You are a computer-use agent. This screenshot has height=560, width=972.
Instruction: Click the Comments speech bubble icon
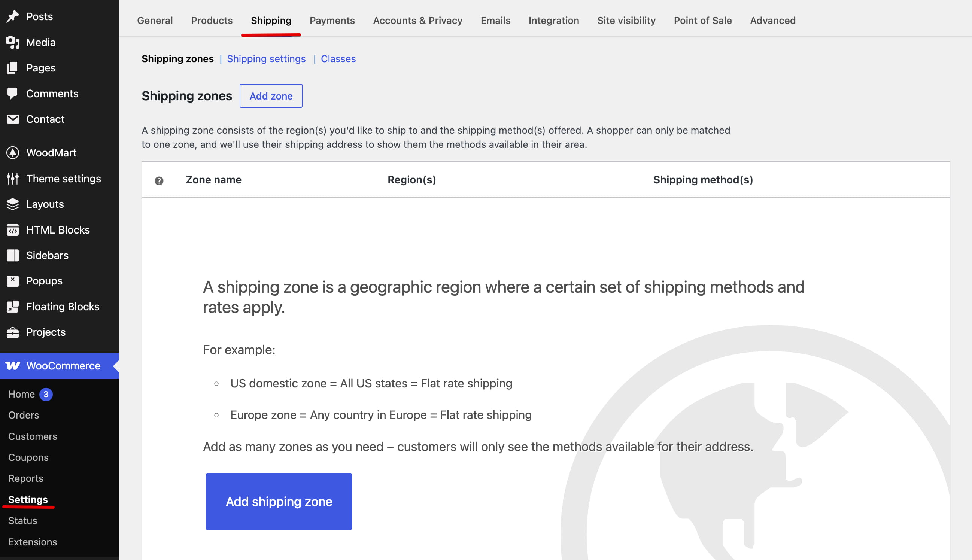tap(13, 94)
